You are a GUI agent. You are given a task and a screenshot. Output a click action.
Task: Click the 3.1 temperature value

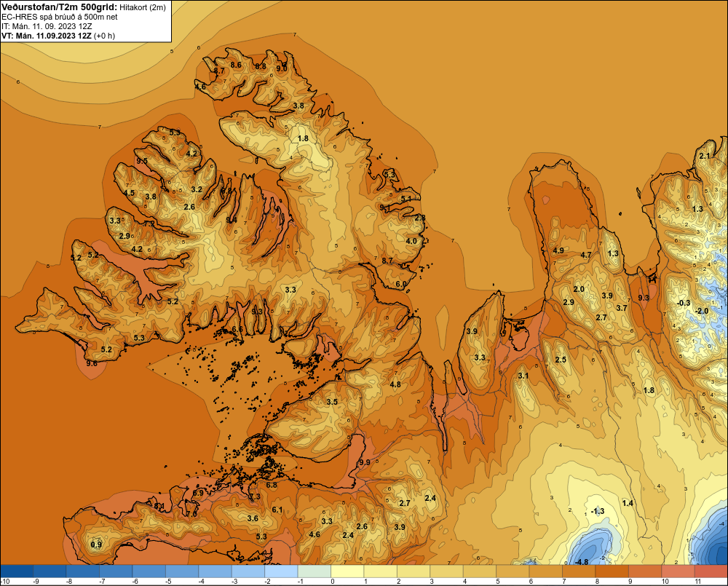[523, 376]
